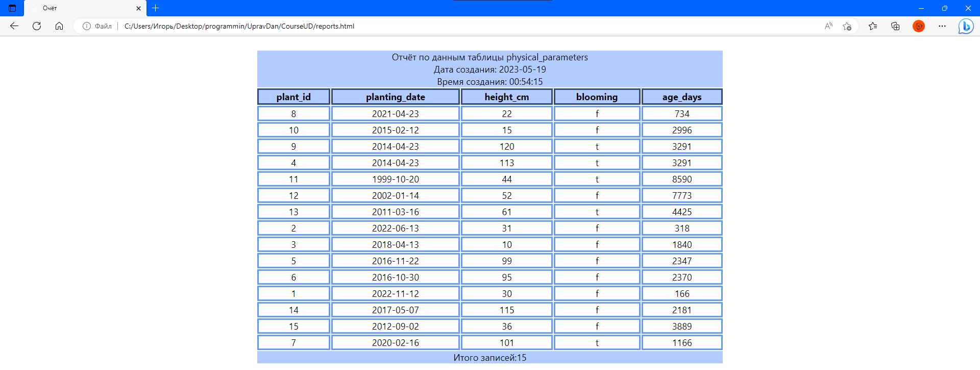Select the Очёт browser tab
The height and width of the screenshot is (370, 980).
[85, 8]
